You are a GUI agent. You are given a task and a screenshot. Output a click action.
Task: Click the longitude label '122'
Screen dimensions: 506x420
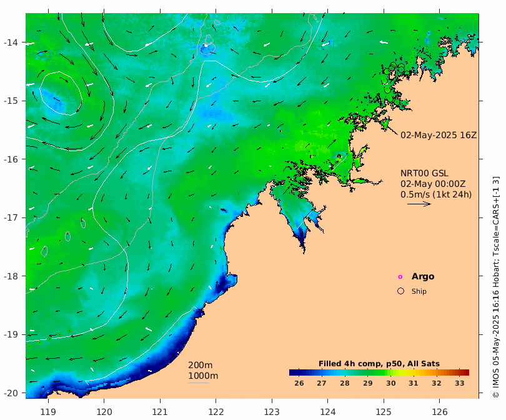point(216,412)
